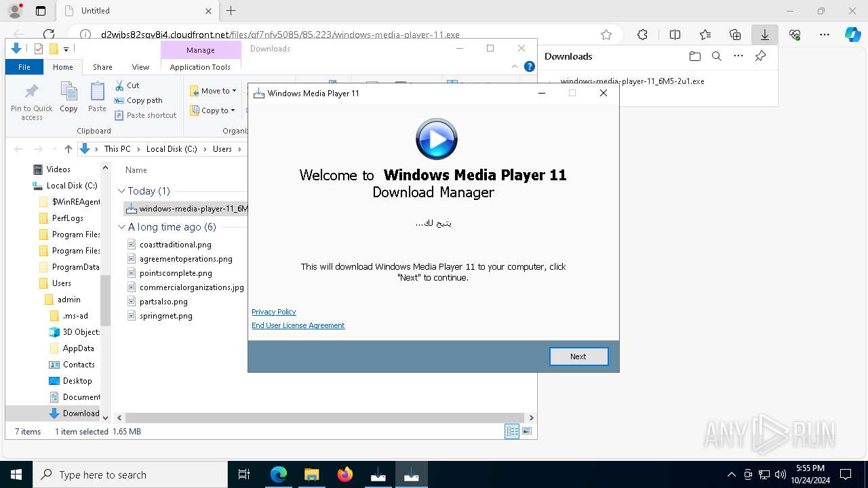Click the Explorer up-one-level arrow
This screenshot has width=868, height=488.
coord(68,149)
